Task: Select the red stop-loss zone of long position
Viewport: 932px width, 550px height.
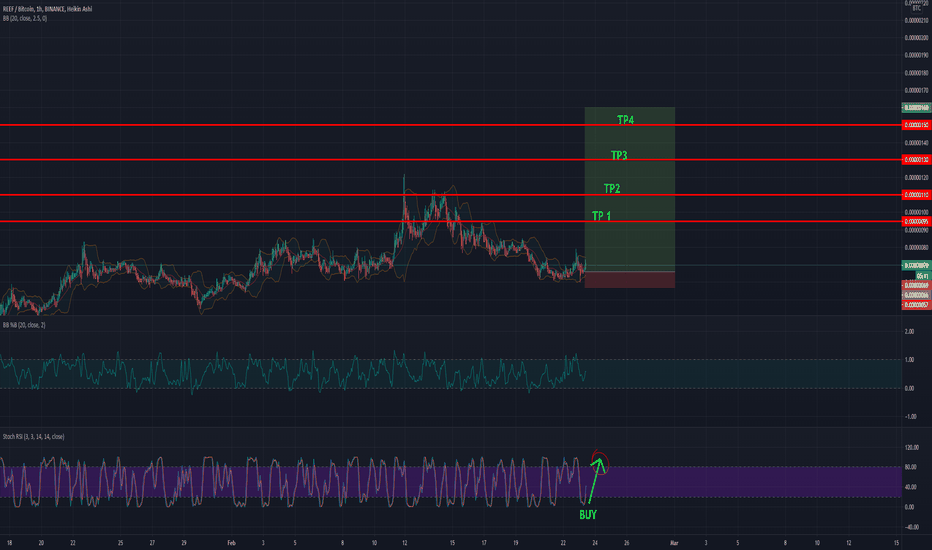Action: pos(629,279)
